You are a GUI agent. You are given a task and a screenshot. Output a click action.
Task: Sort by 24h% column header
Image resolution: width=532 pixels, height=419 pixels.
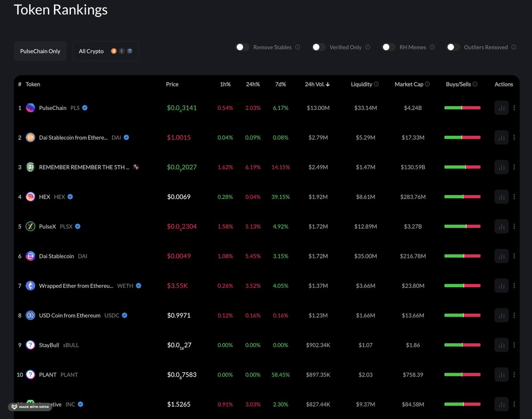pos(253,84)
